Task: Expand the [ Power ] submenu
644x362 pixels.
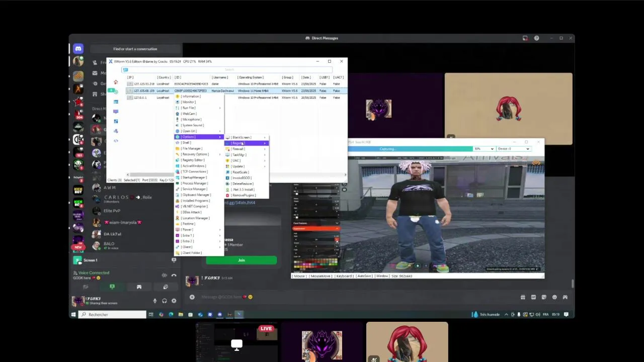Action: click(x=199, y=230)
